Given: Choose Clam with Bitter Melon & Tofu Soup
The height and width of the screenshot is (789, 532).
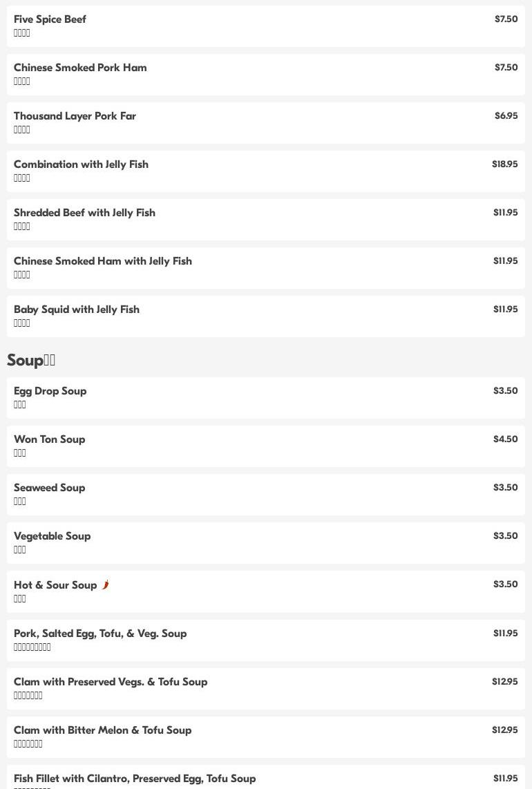Looking at the screenshot, I should tap(266, 736).
